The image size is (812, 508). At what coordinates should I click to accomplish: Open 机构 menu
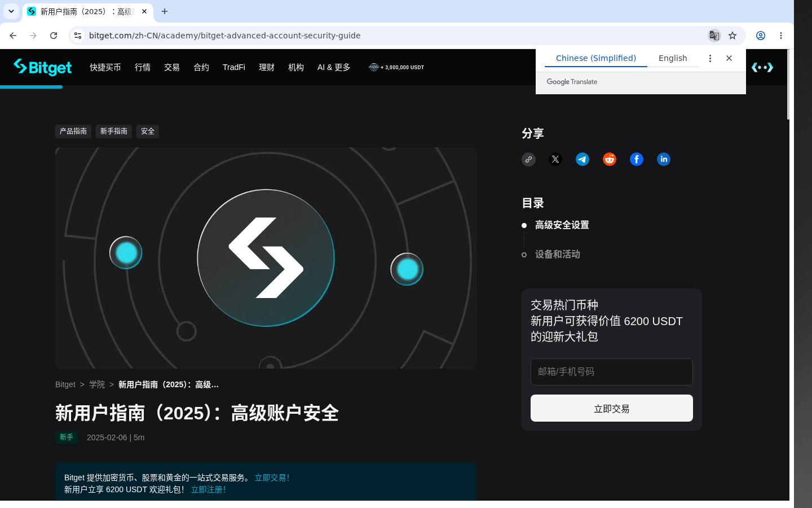tap(296, 67)
